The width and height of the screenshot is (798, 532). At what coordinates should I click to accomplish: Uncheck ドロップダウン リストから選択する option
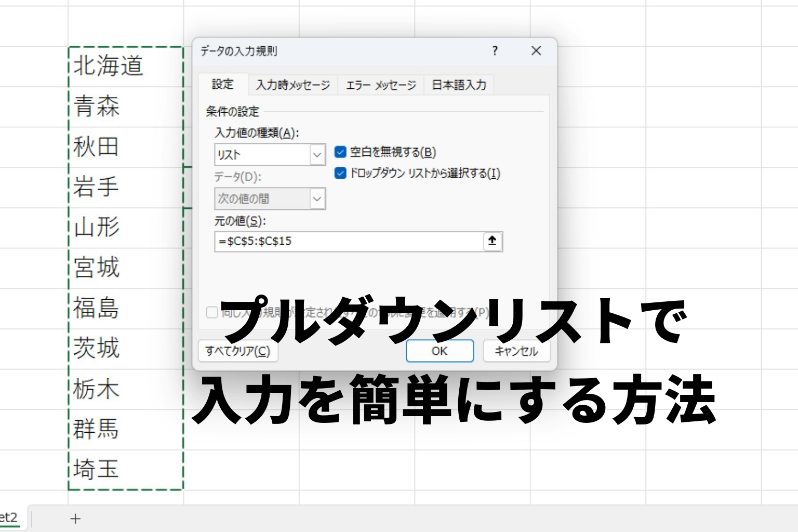pos(340,173)
